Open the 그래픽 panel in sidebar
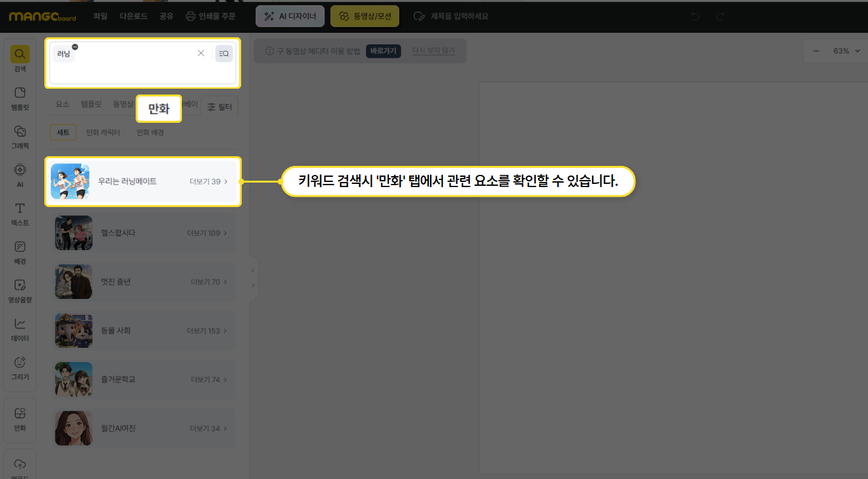Image resolution: width=868 pixels, height=479 pixels. (x=20, y=136)
